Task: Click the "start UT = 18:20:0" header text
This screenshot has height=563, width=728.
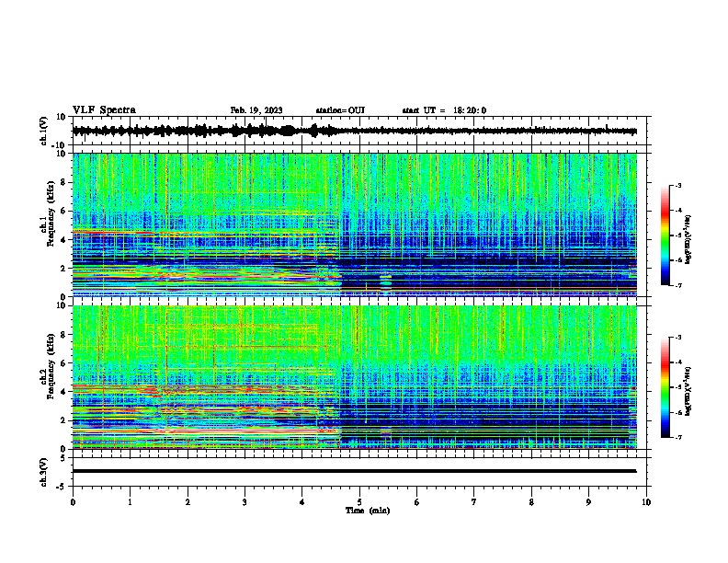Action: (444, 110)
